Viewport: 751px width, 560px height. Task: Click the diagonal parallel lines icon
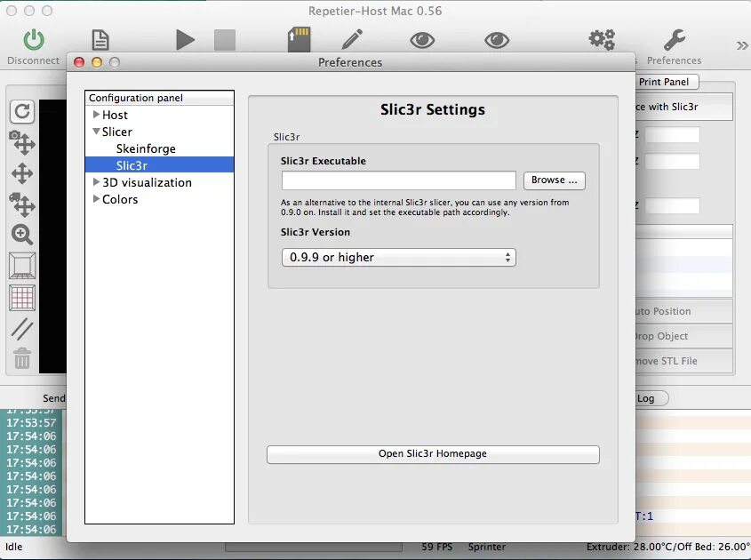(x=22, y=329)
